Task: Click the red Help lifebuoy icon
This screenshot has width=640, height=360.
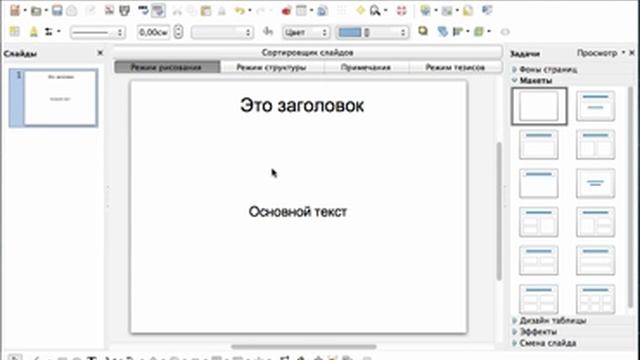Action: [402, 10]
